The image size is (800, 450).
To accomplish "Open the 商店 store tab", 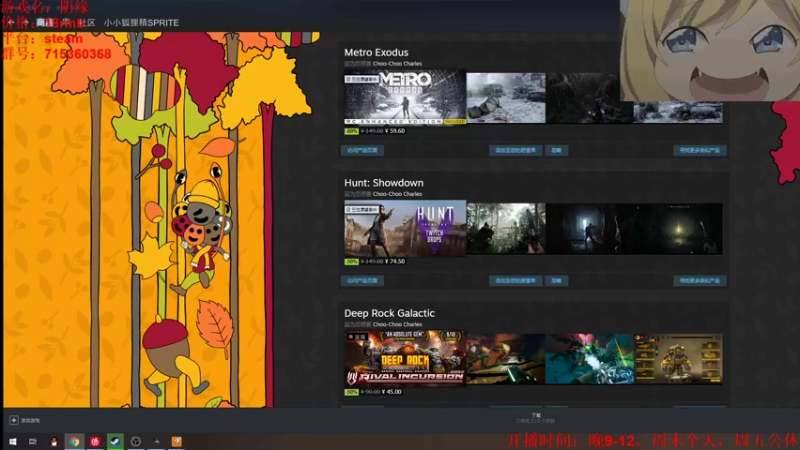I will point(45,22).
